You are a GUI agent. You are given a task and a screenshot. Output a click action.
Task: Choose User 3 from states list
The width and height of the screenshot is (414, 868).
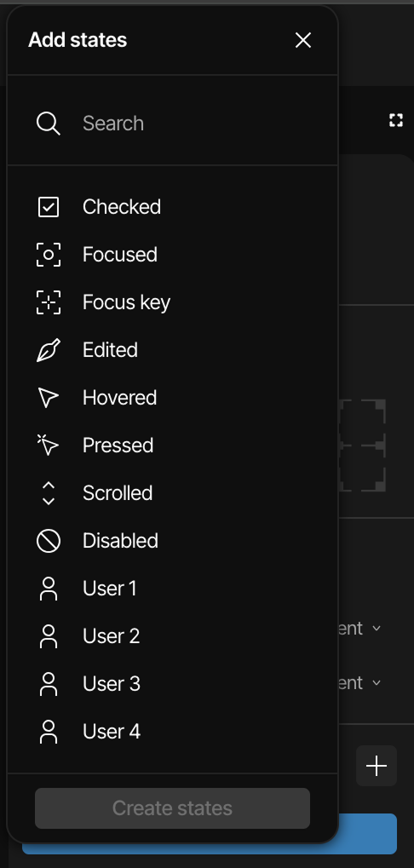point(172,684)
